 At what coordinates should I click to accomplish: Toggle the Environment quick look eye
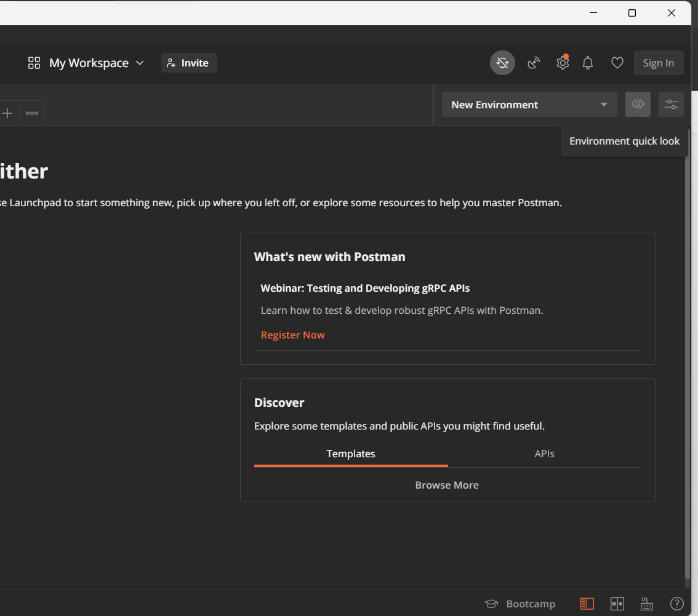coord(638,104)
